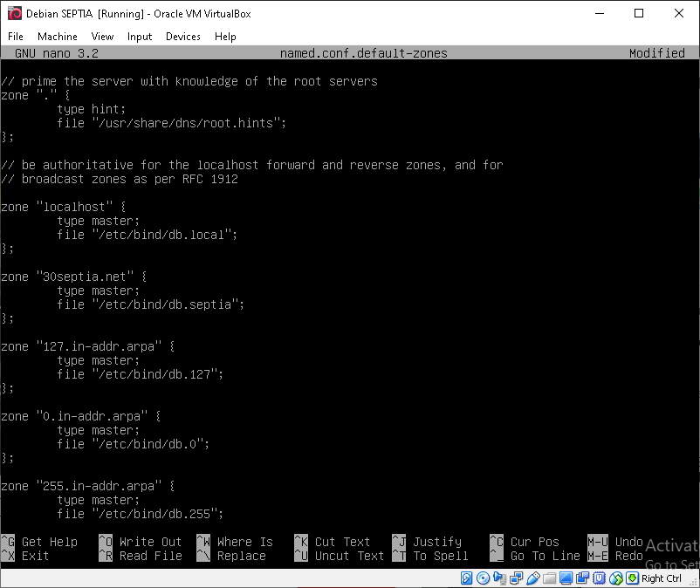Image resolution: width=700 pixels, height=588 pixels.
Task: Click the ^T To Spell shortcut
Action: (x=430, y=556)
